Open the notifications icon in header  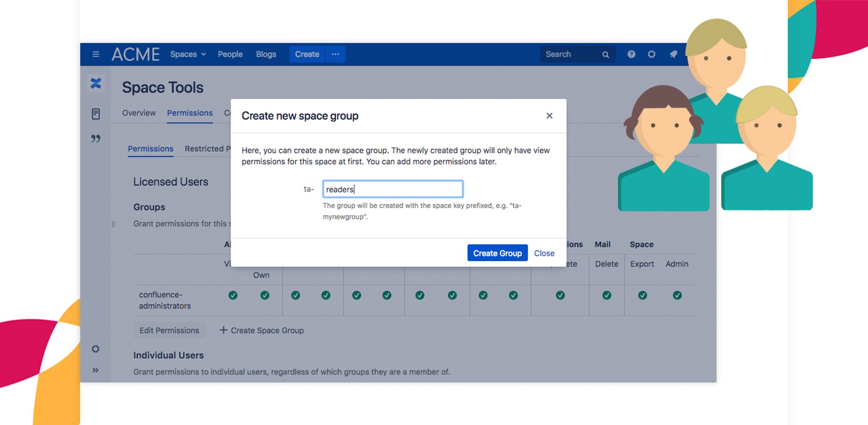(673, 54)
